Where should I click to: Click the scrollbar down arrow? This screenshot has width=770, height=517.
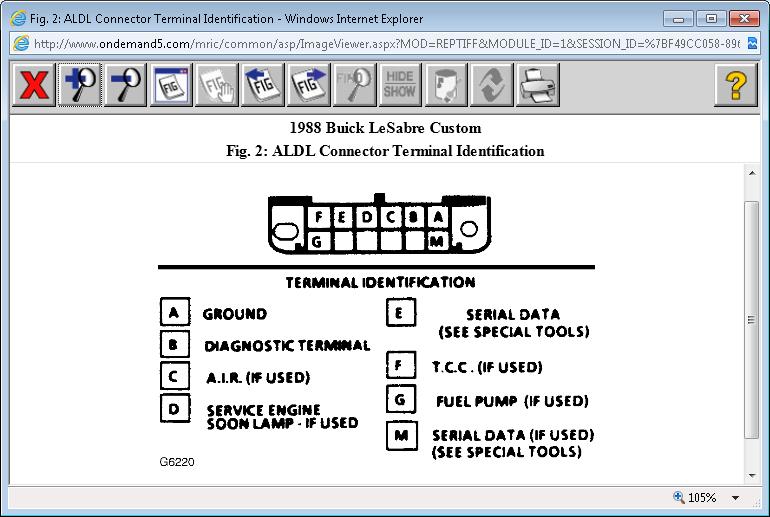click(752, 475)
